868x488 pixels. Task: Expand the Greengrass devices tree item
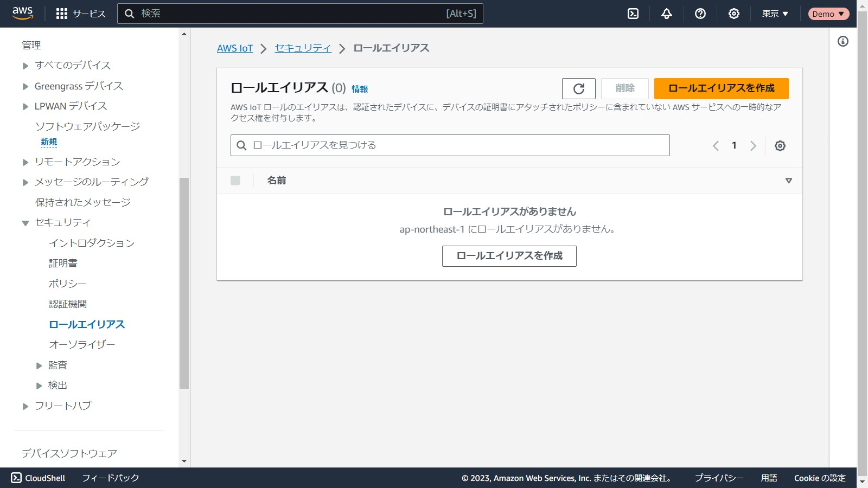[x=25, y=87]
